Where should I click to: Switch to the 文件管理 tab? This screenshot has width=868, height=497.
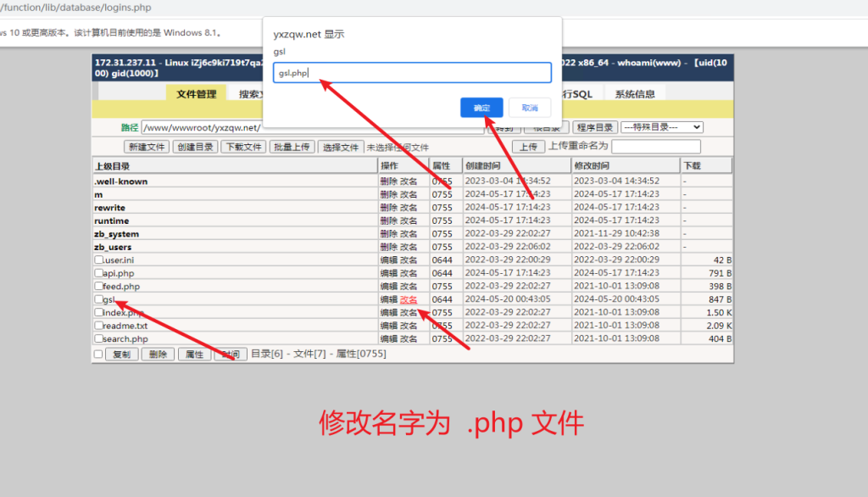(196, 94)
